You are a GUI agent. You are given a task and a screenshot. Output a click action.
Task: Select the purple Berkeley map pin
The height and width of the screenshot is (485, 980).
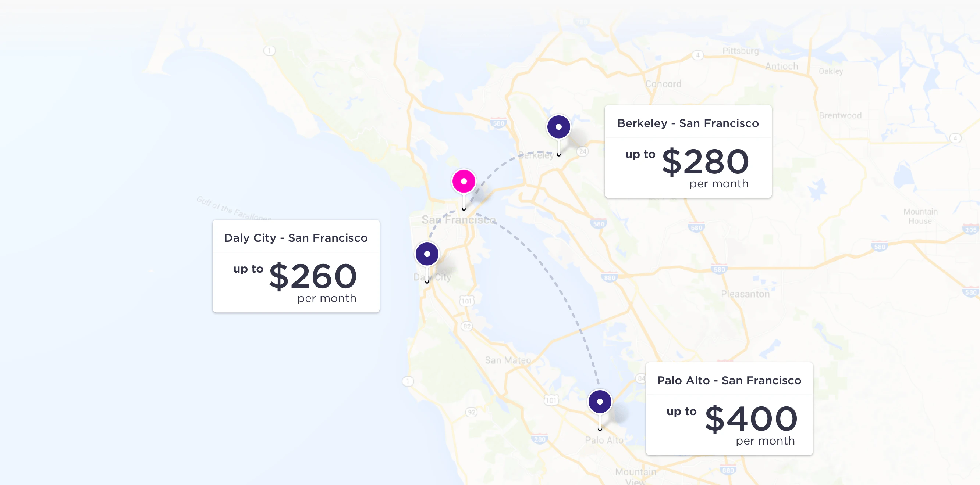558,127
